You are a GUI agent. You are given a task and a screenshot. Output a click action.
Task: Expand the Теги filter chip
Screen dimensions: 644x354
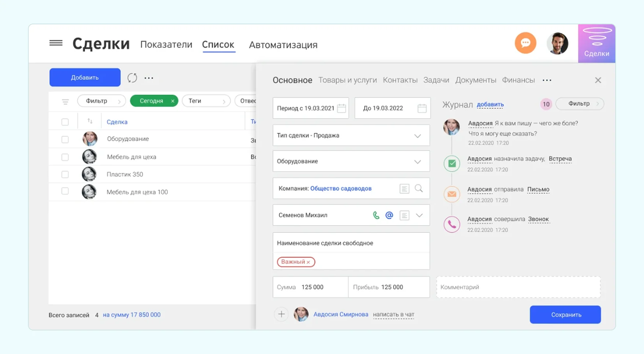pyautogui.click(x=206, y=101)
